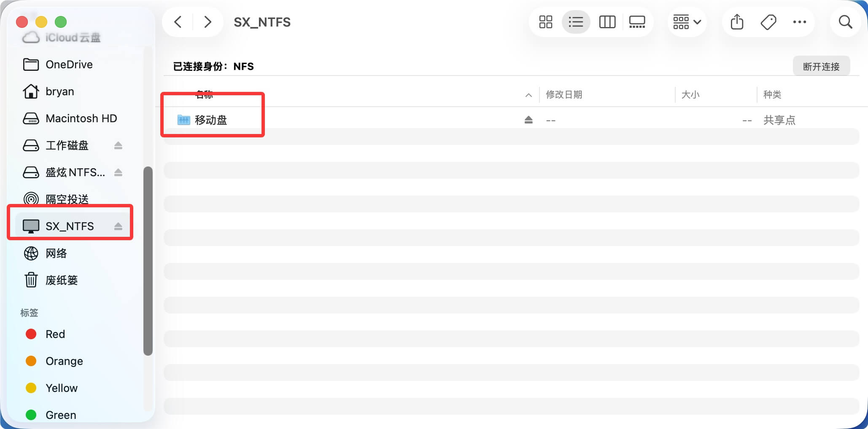Open the more actions (ellipsis) menu
Screen dimensions: 868x429
coord(800,22)
